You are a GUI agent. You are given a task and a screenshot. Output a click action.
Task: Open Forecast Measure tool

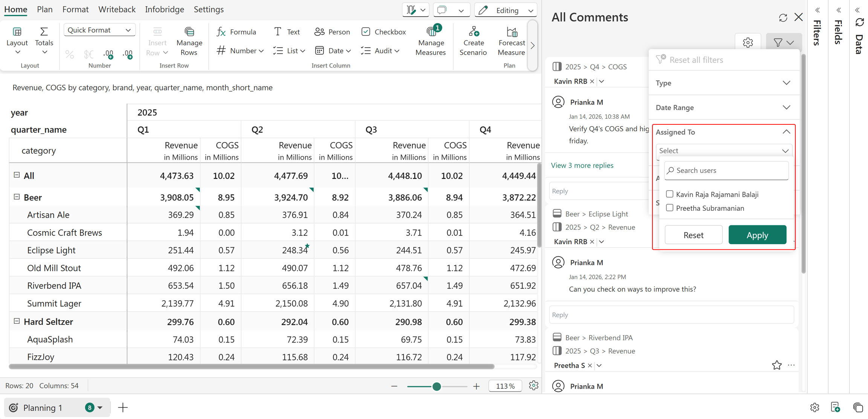click(x=511, y=41)
